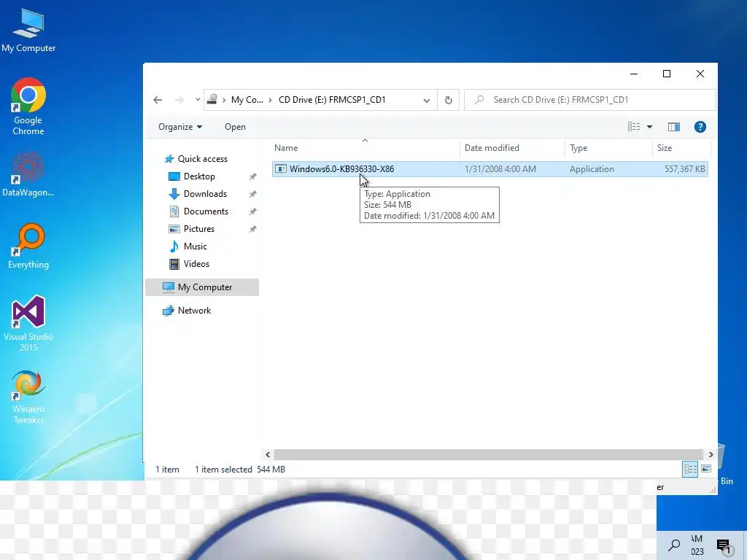Switch to large icons view in status bar
Screen dimensions: 747x560
click(706, 469)
